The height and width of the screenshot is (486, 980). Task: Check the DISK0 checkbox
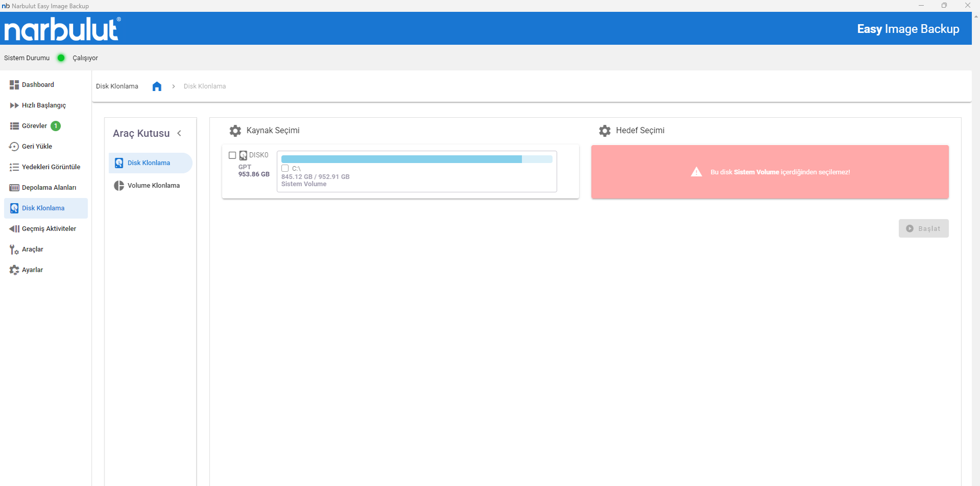(x=233, y=155)
